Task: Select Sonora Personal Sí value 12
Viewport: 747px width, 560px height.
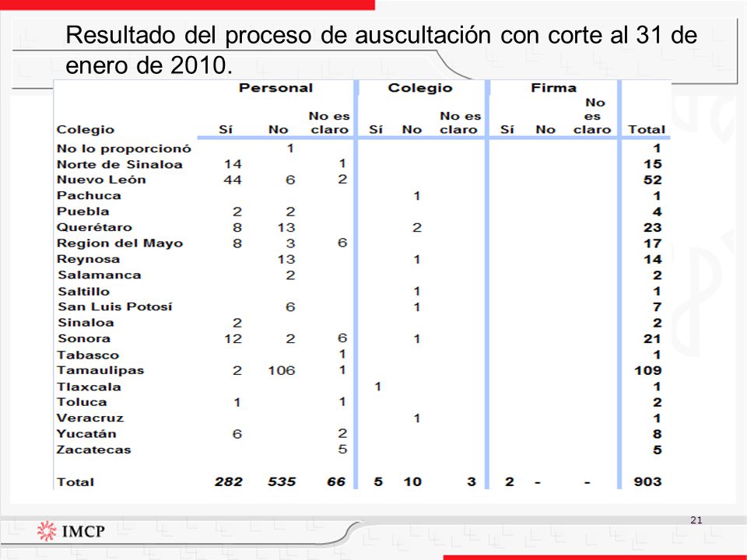Action: [233, 338]
